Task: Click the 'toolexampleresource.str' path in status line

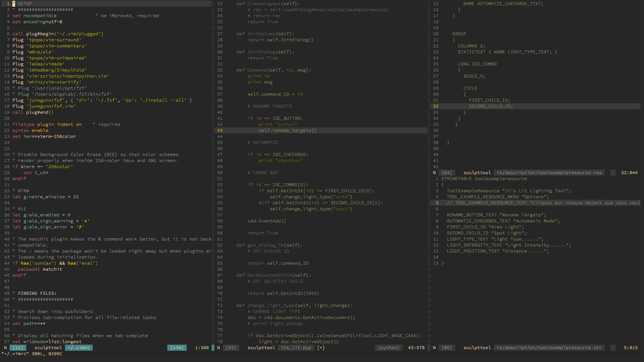Action: (x=549, y=348)
